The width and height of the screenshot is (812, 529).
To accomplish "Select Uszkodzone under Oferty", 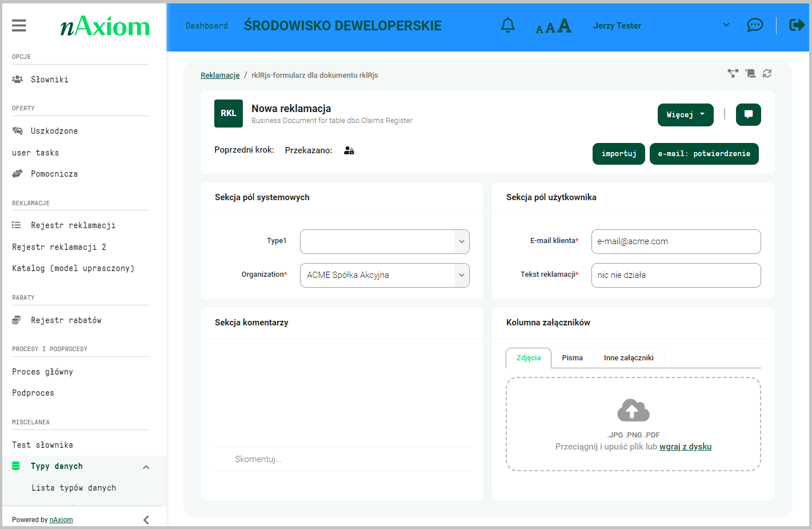I will pos(55,130).
